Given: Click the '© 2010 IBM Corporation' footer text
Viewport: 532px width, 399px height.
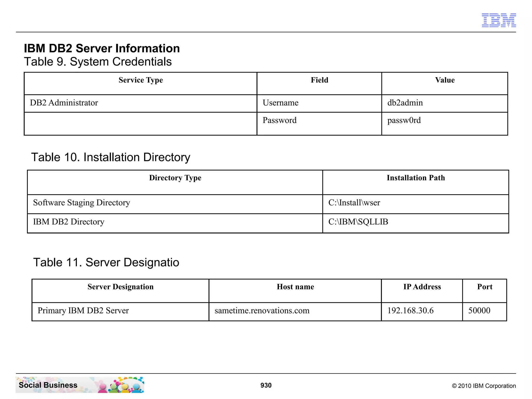Looking at the screenshot, I should 484,386.
